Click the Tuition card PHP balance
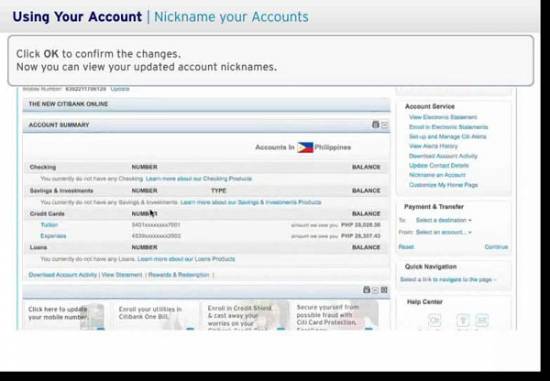This screenshot has height=381, width=550. (x=361, y=225)
